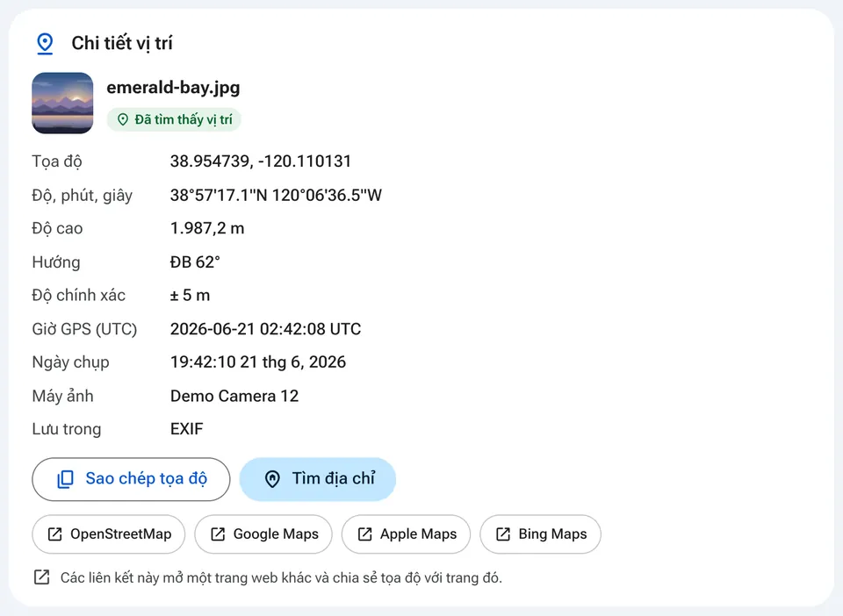843x616 pixels.
Task: Select capture date 19:42:10 21 thg 6, 2026
Action: [258, 362]
